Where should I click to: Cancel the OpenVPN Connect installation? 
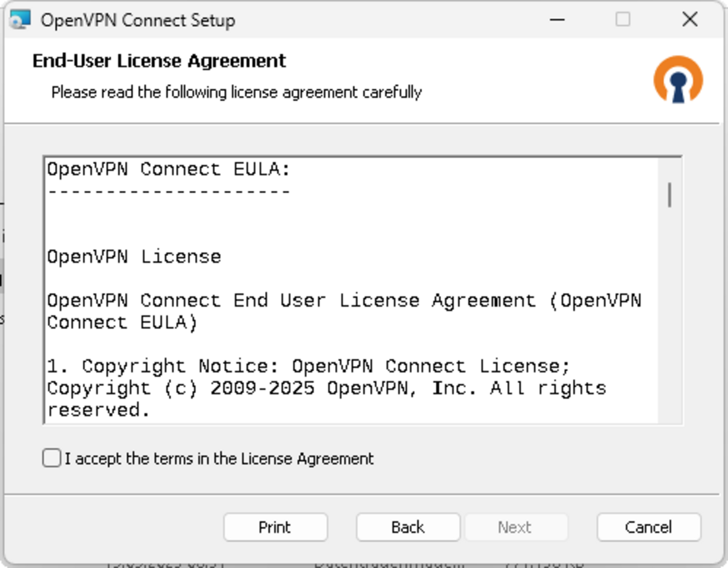649,527
